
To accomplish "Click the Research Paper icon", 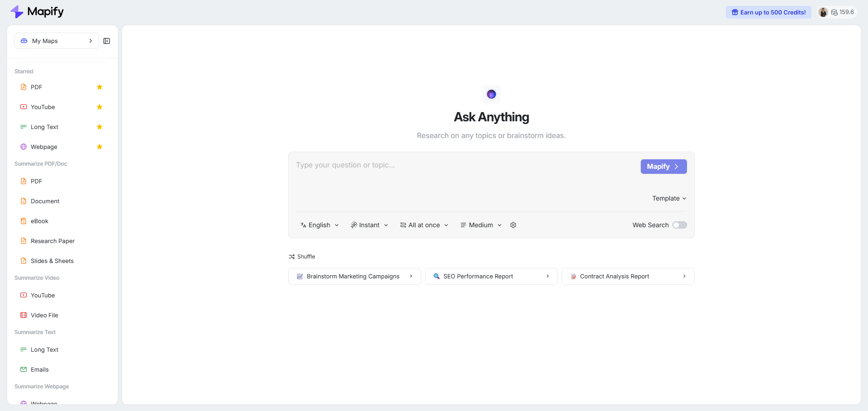I will point(24,241).
